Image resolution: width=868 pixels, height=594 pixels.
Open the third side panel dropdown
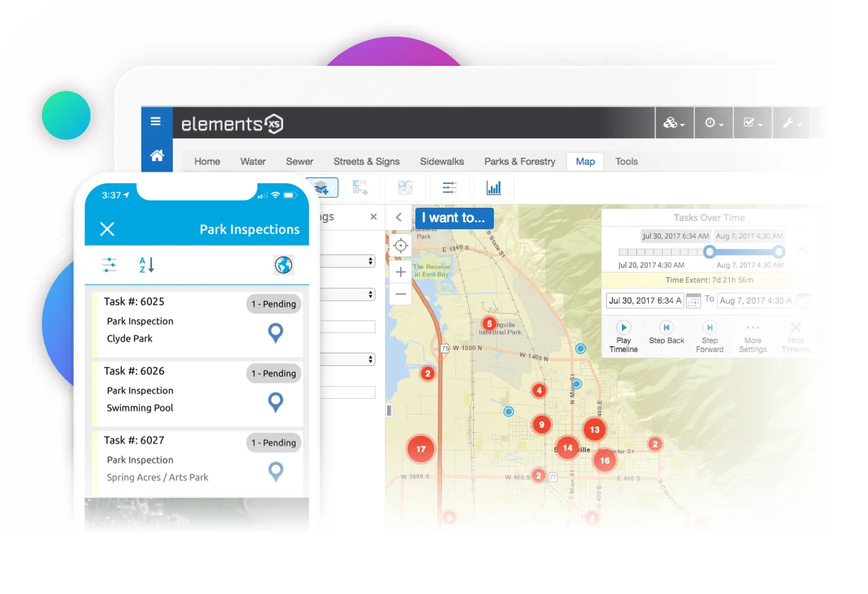coord(347,359)
